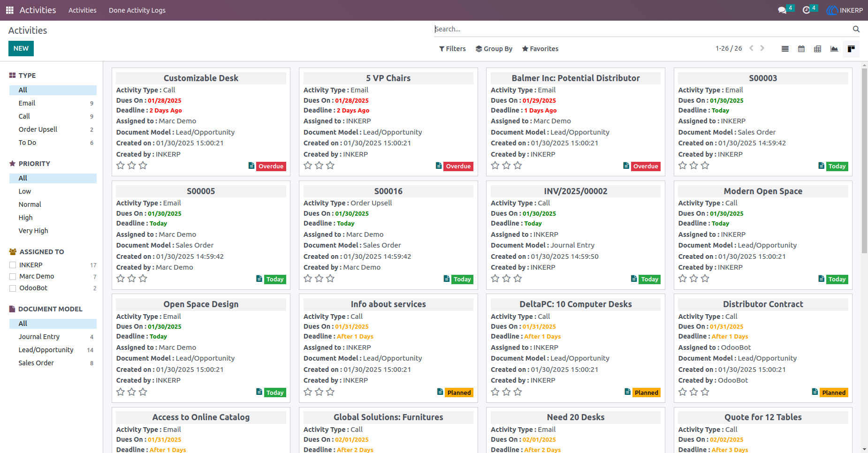Image resolution: width=868 pixels, height=453 pixels.
Task: Click the NEW button
Action: [x=21, y=49]
